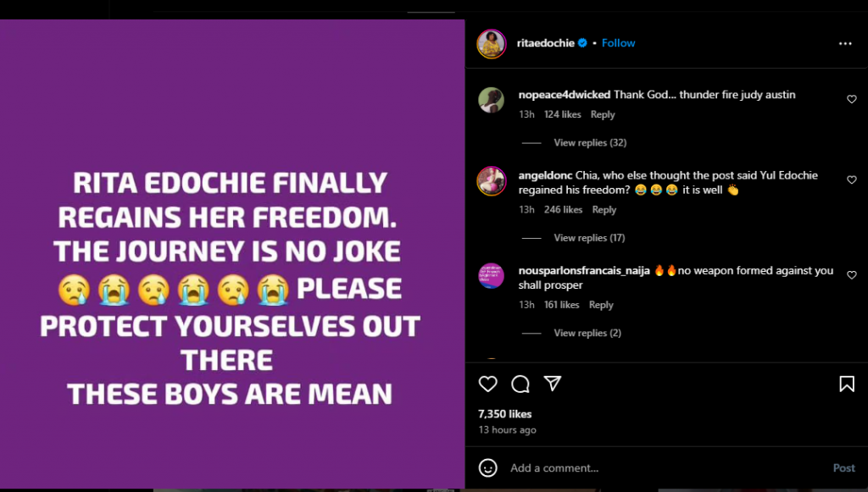Reply to nopeace4dwicked's comment
The height and width of the screenshot is (492, 868).
coord(603,114)
